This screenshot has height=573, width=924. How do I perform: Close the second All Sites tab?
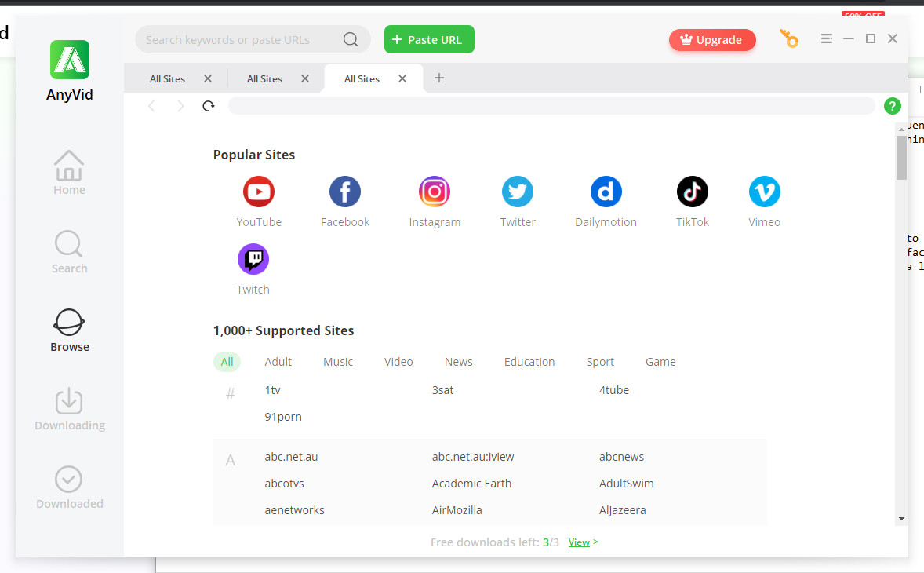click(x=304, y=78)
